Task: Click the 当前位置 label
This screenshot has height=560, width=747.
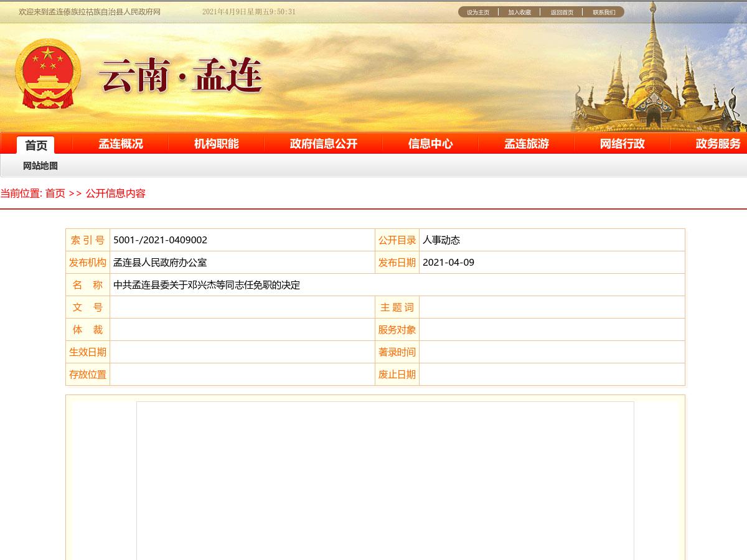Action: click(21, 194)
